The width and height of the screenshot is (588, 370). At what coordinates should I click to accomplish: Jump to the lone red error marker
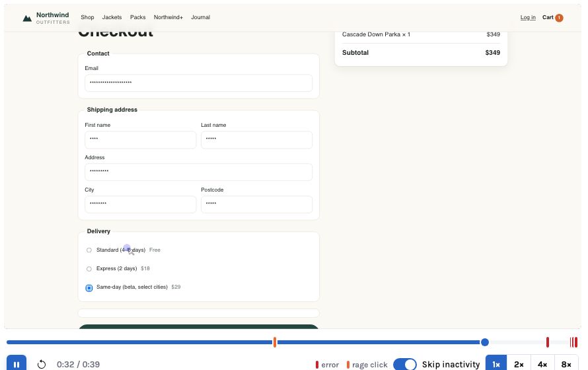tap(548, 342)
